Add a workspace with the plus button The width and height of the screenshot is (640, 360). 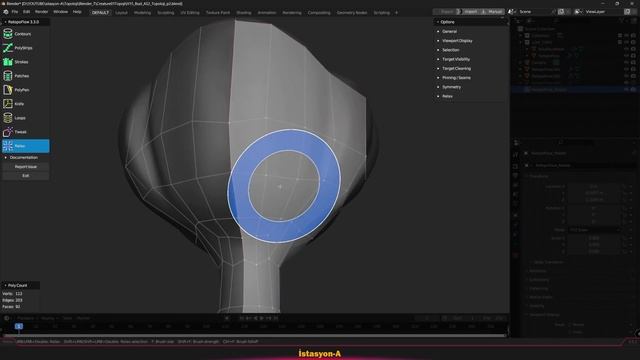396,13
